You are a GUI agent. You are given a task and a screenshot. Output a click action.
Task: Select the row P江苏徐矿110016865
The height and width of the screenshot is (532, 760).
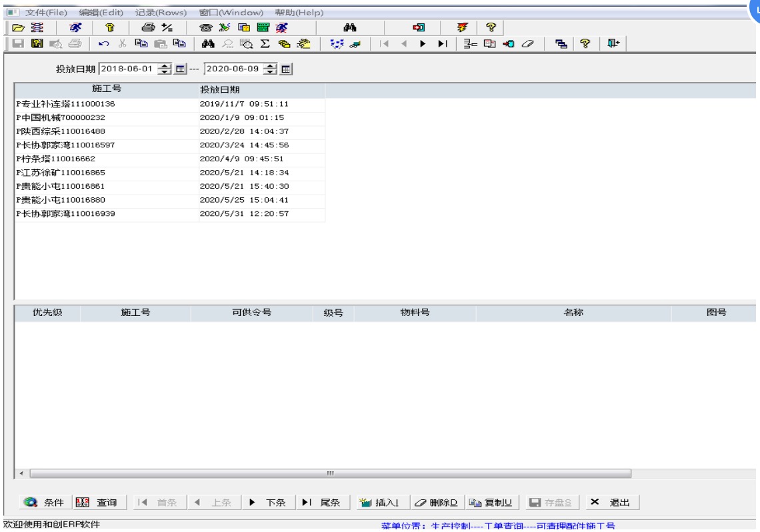(x=169, y=173)
